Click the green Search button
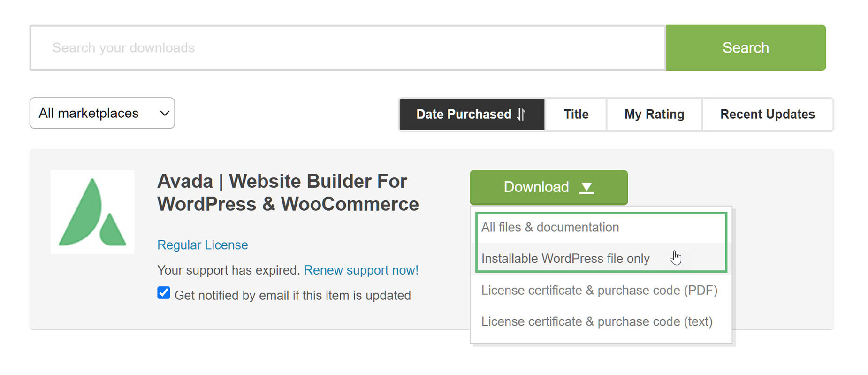The width and height of the screenshot is (868, 375). 746,48
